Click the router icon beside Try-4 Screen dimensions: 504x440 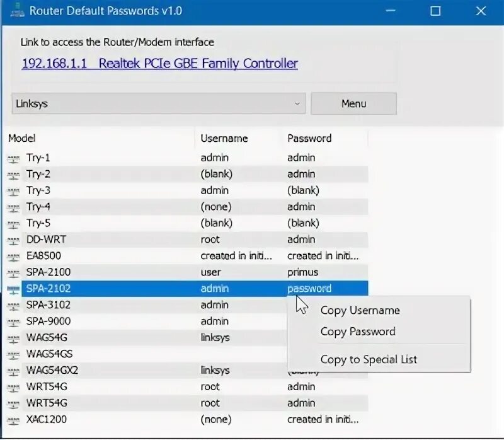pos(13,208)
